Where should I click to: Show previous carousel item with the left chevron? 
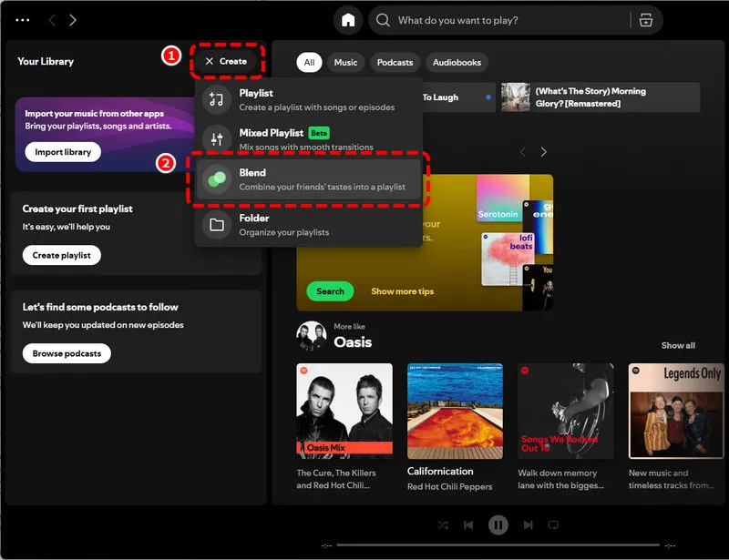pos(522,152)
